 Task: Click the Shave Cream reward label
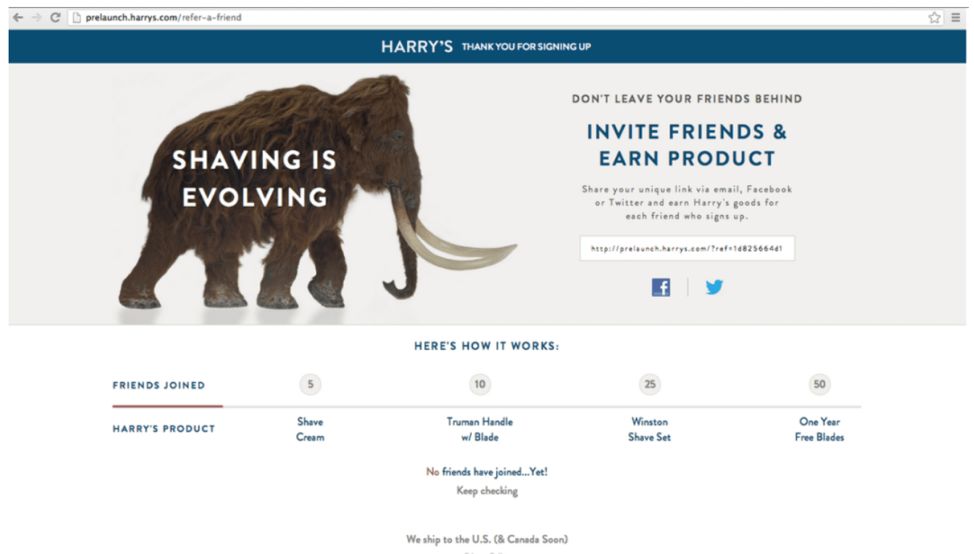(310, 429)
